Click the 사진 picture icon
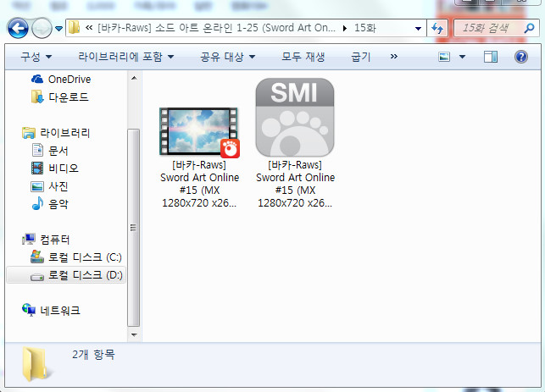 pyautogui.click(x=37, y=187)
